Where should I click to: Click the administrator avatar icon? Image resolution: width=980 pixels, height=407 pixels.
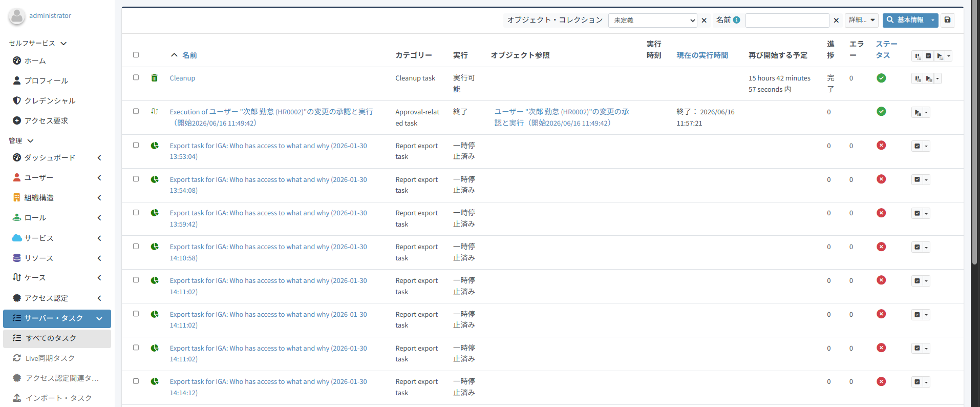tap(17, 16)
